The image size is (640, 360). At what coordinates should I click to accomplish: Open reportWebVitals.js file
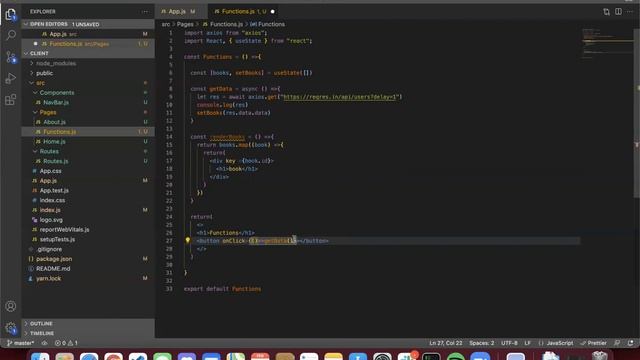click(64, 230)
